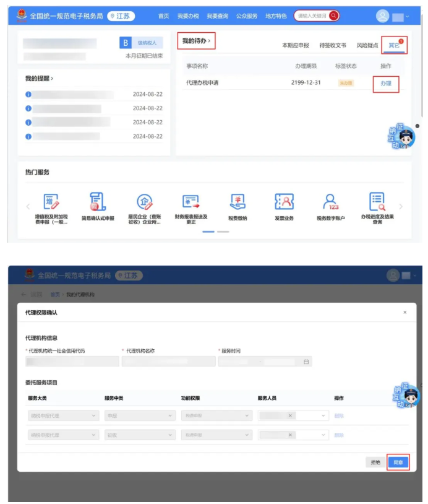The height and width of the screenshot is (504, 428).
Task: Expand first row 服务人员 dropdown
Action: point(294,415)
